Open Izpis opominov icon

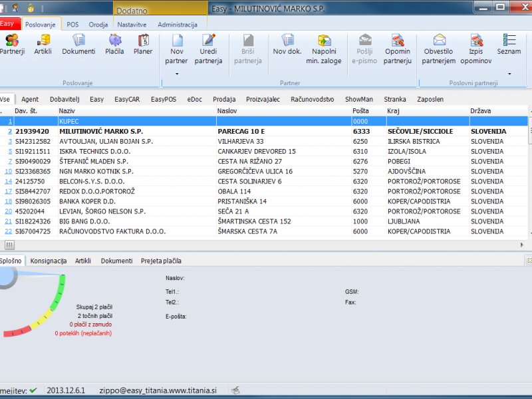[x=476, y=41]
